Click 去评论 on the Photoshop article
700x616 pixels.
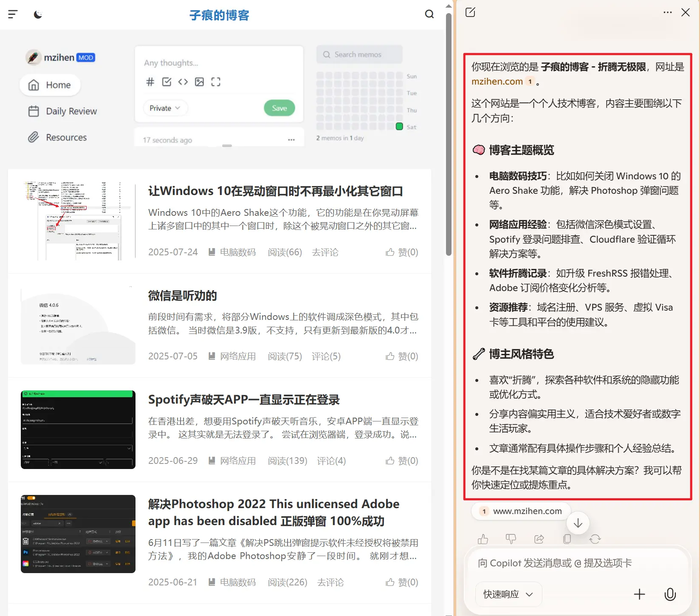(330, 582)
